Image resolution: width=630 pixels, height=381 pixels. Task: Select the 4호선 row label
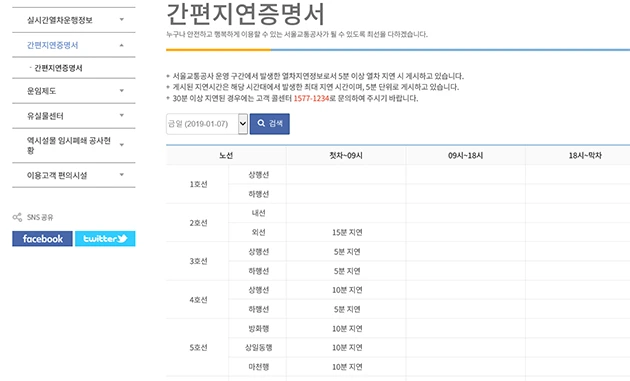pos(198,300)
